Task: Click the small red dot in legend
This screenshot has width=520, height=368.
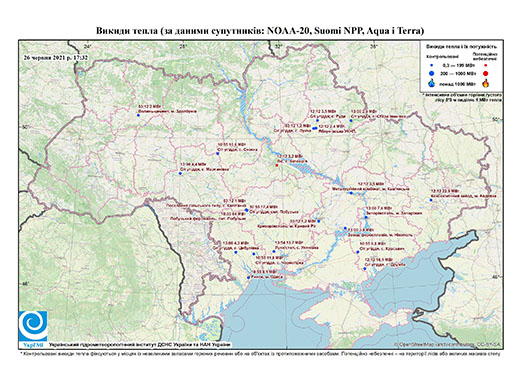Action: click(x=485, y=65)
